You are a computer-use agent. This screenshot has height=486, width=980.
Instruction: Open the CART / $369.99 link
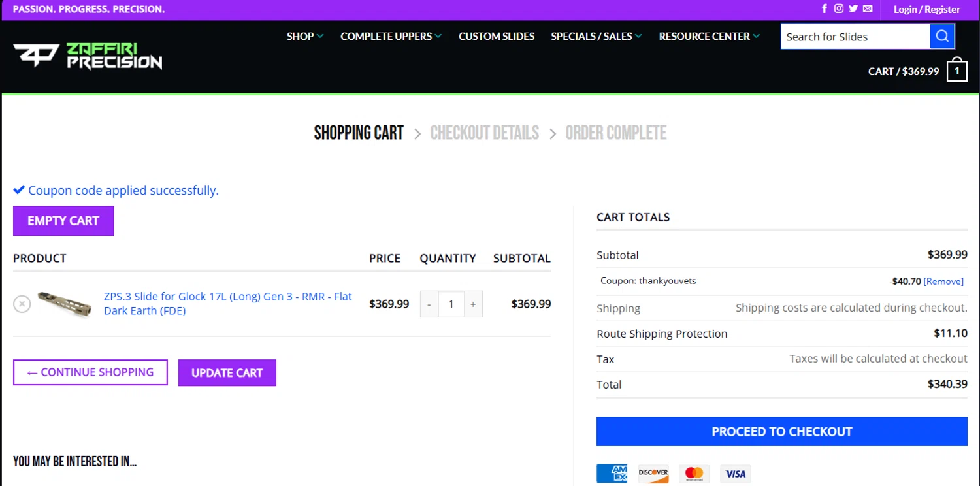(x=904, y=71)
